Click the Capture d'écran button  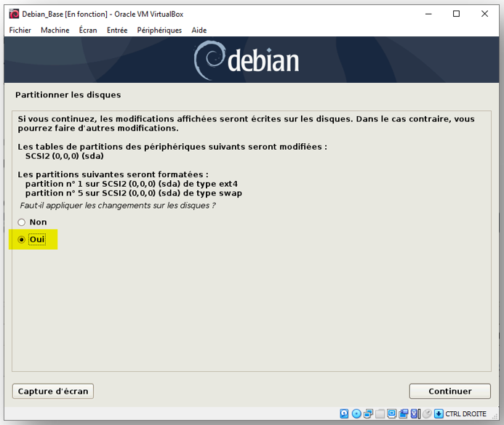click(53, 391)
